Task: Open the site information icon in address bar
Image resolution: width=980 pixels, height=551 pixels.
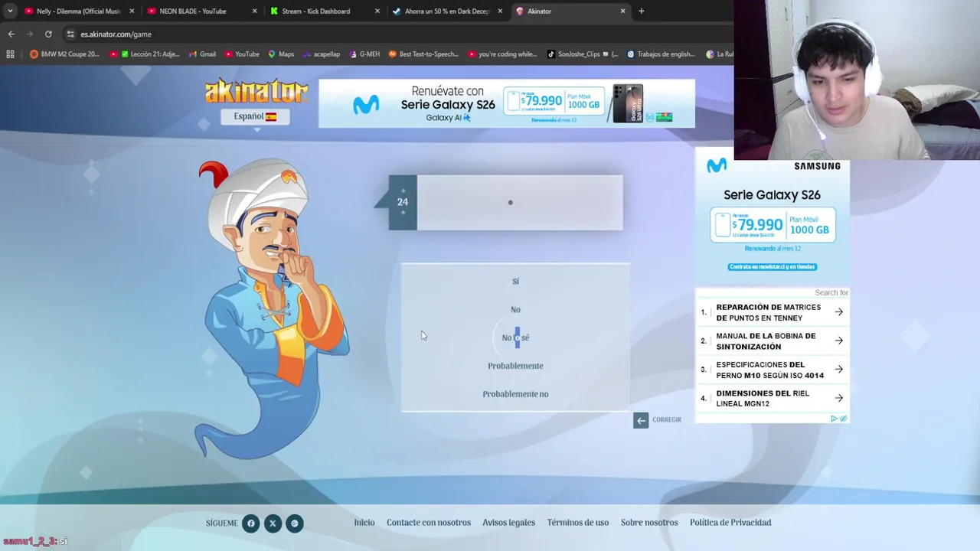Action: (70, 34)
